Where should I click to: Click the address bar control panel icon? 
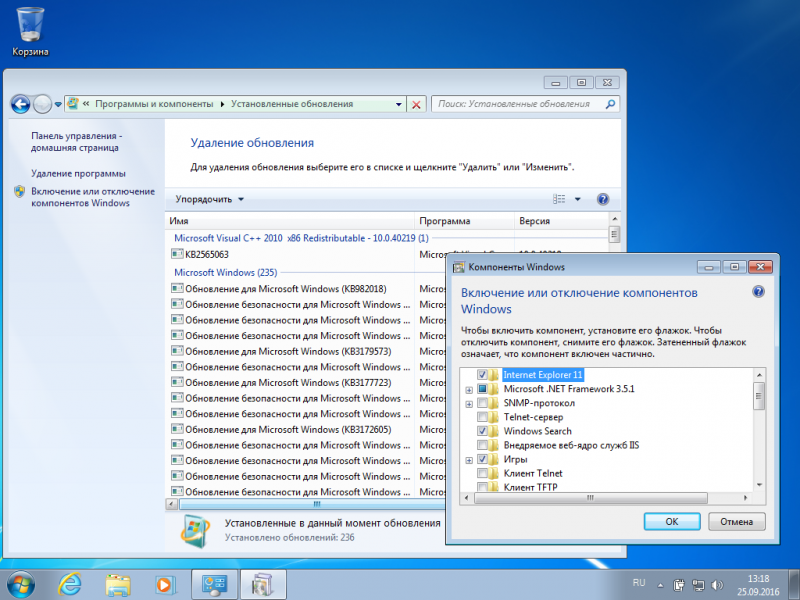pos(73,104)
